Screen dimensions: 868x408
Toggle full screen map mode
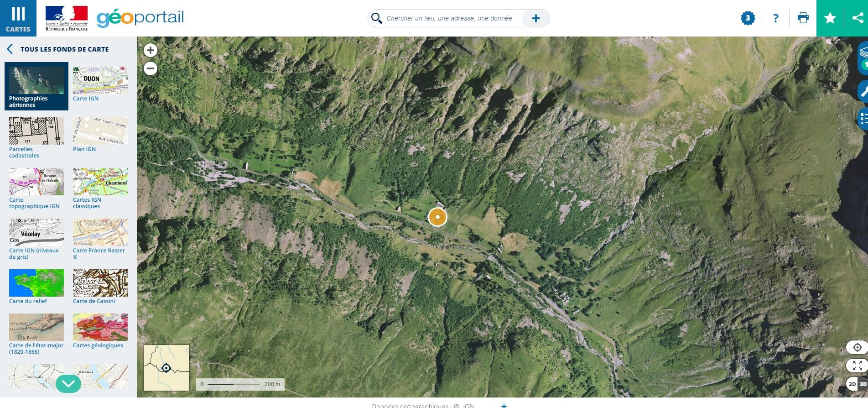point(857,366)
